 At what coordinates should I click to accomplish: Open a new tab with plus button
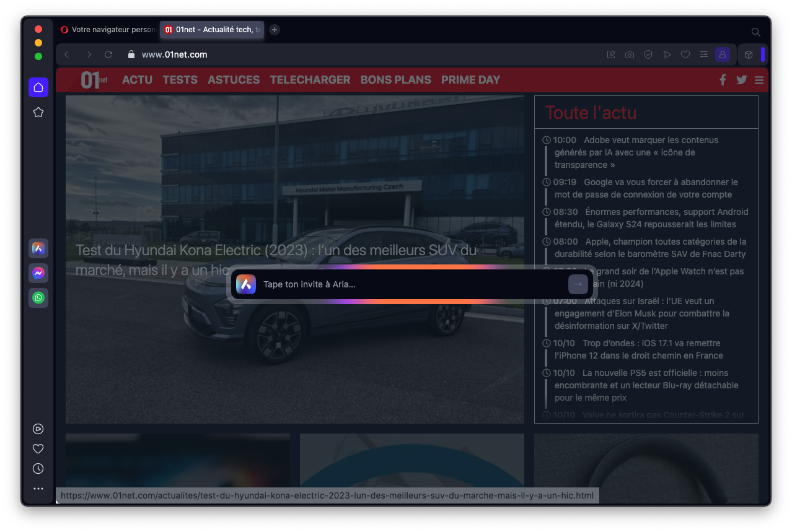(275, 30)
